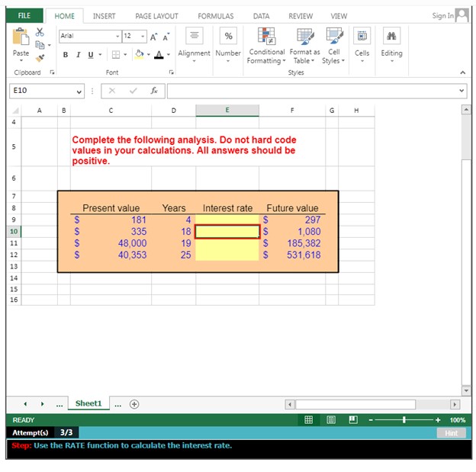Click the Copy icon

pos(40,45)
